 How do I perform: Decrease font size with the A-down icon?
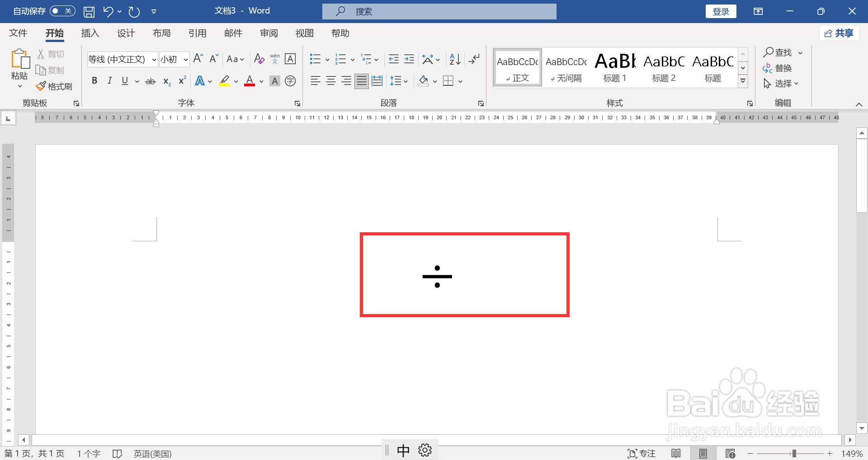point(214,58)
